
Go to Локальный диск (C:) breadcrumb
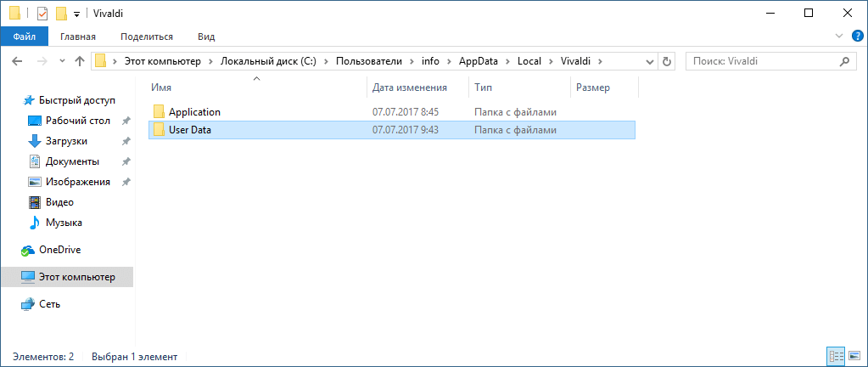point(268,61)
